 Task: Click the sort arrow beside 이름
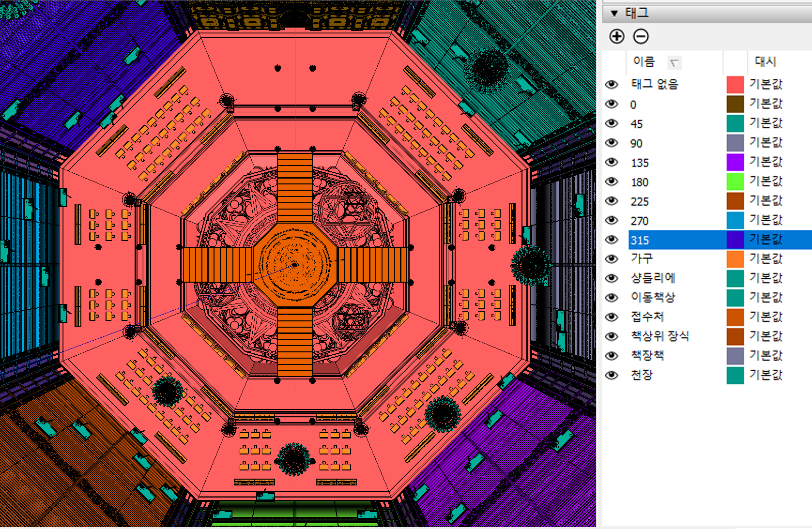tap(674, 63)
